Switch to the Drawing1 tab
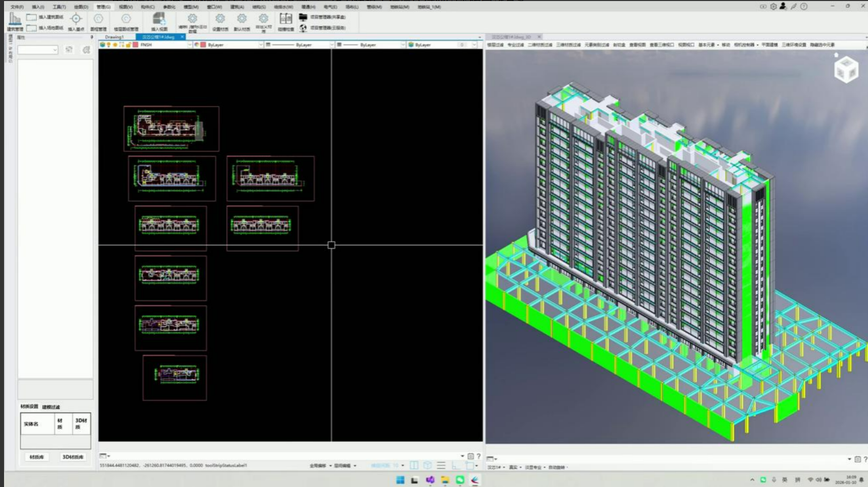The width and height of the screenshot is (868, 487). (x=114, y=37)
